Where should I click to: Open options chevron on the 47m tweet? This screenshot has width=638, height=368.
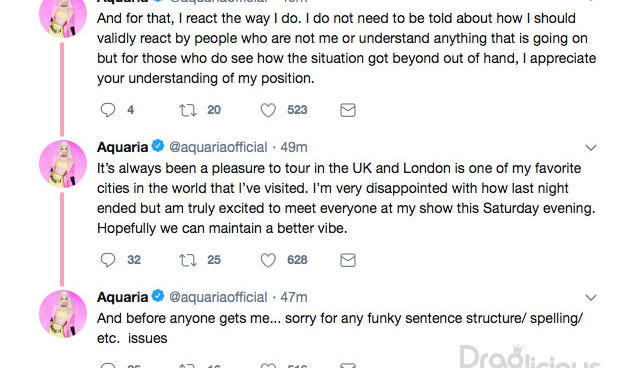(x=591, y=298)
